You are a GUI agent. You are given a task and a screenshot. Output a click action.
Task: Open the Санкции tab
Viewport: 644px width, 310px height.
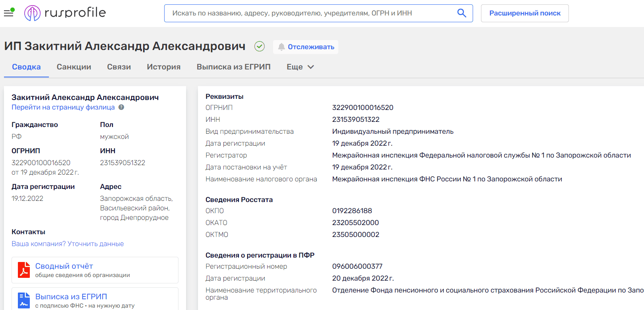click(x=74, y=67)
